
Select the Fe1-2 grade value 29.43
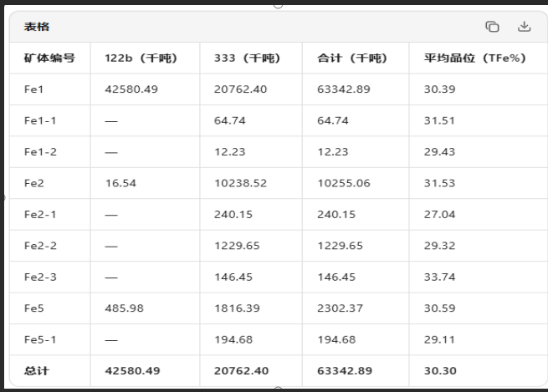(x=440, y=152)
